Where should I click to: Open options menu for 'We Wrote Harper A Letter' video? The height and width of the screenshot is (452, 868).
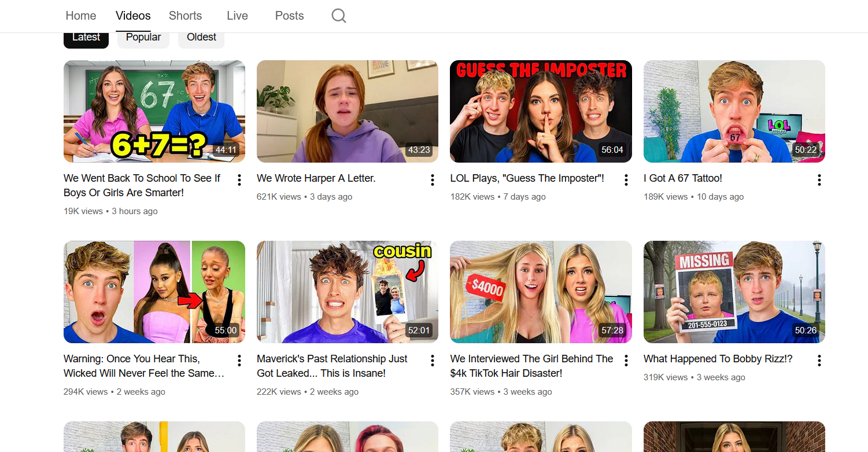tap(433, 180)
